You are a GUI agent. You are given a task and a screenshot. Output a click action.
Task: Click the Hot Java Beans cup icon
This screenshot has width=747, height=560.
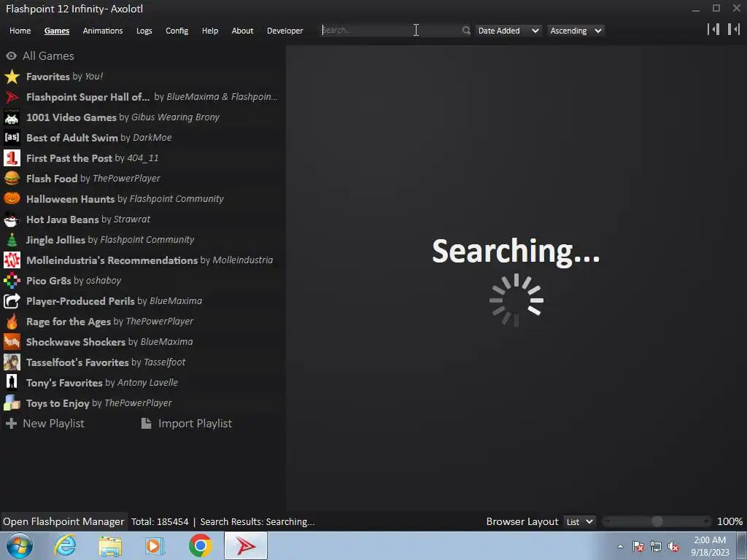coord(12,219)
